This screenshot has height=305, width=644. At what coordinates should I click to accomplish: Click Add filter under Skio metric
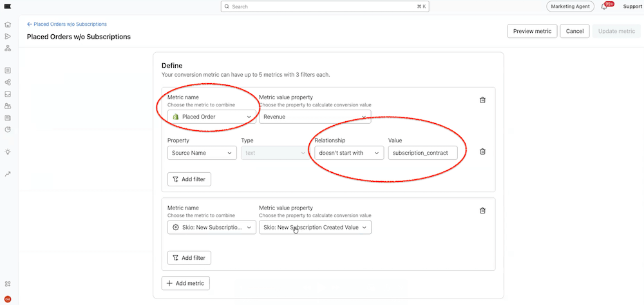pyautogui.click(x=189, y=258)
